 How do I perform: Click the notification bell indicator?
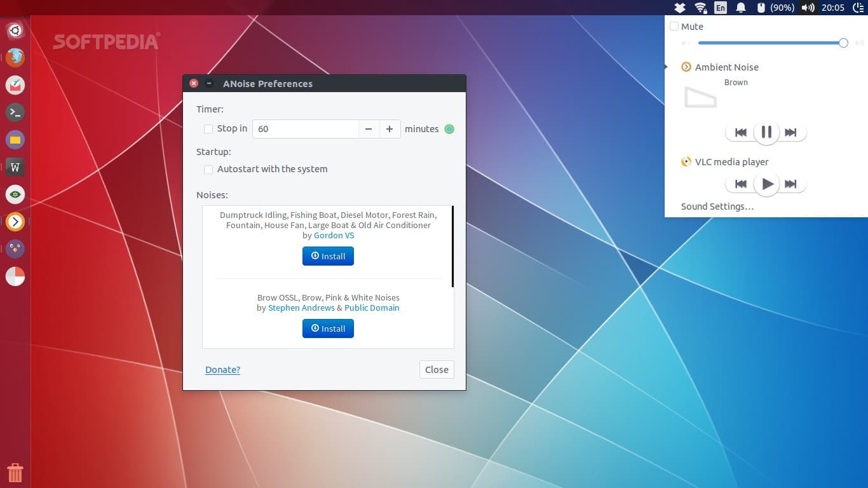click(x=741, y=8)
